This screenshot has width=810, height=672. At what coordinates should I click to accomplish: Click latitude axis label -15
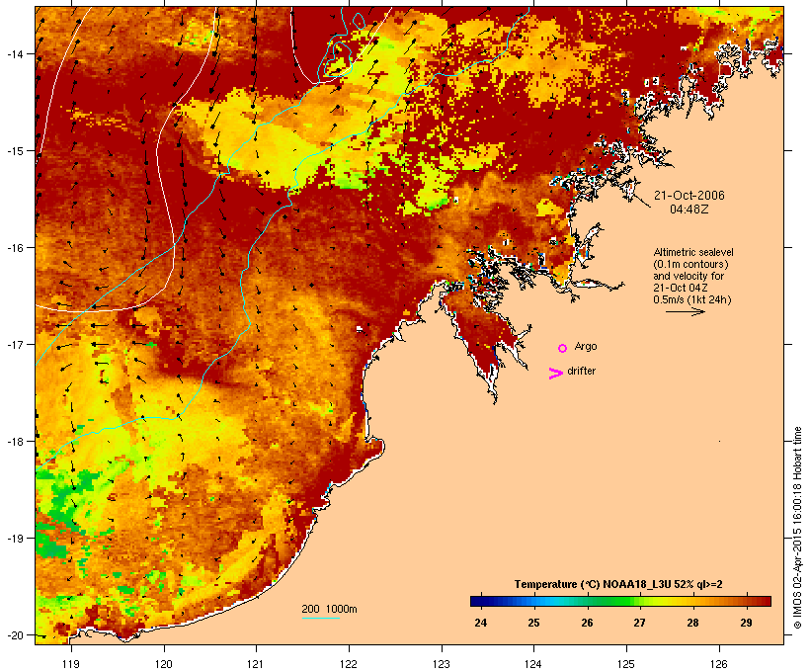(15, 150)
